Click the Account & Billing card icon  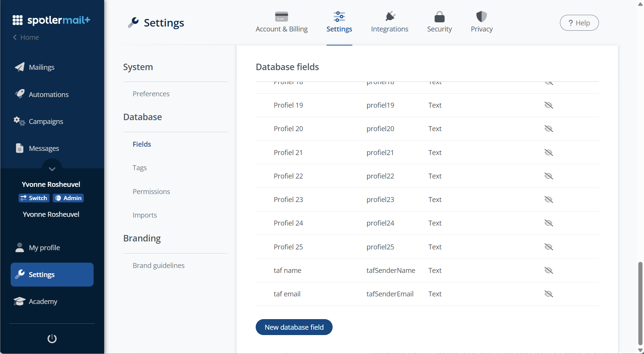tap(281, 17)
